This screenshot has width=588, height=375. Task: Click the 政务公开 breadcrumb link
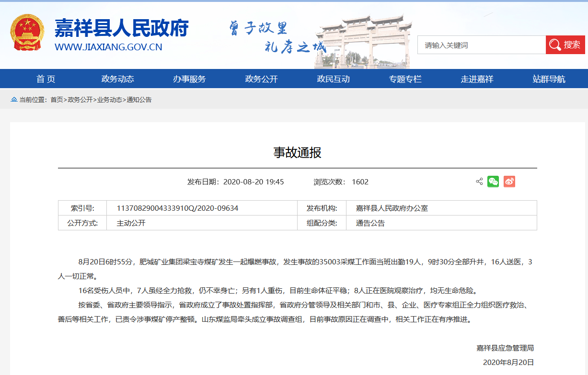click(x=80, y=100)
